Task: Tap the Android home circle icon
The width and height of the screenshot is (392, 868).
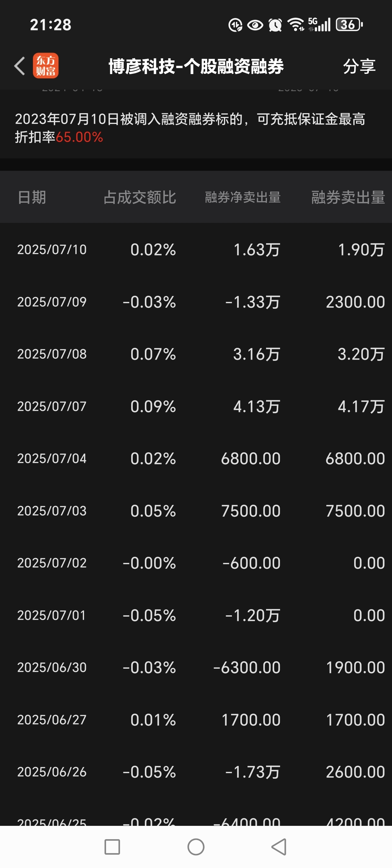Action: pyautogui.click(x=196, y=847)
